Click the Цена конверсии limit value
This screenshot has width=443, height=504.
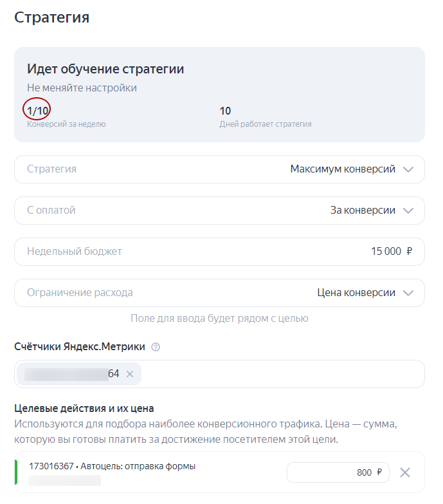[x=356, y=293]
